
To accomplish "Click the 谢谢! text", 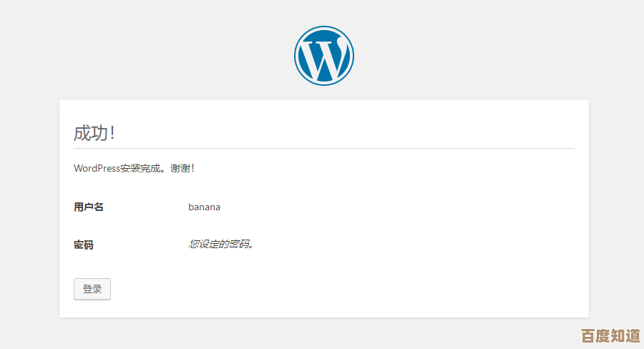I will point(182,168).
